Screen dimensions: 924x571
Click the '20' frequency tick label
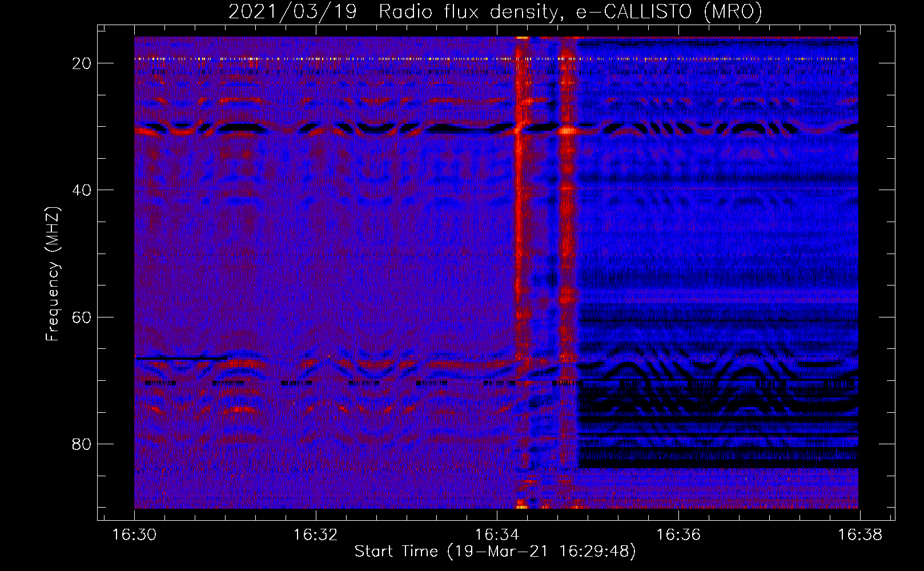pyautogui.click(x=82, y=63)
